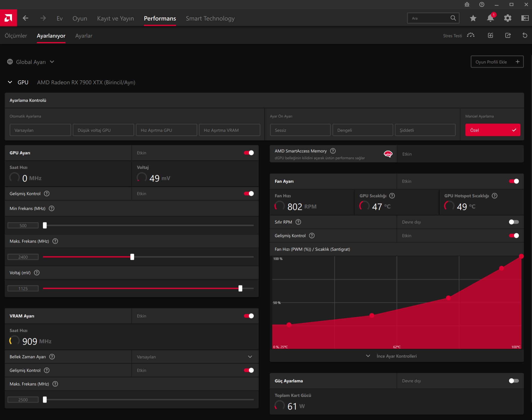
Task: Open the Oyun tab
Action: (x=80, y=18)
